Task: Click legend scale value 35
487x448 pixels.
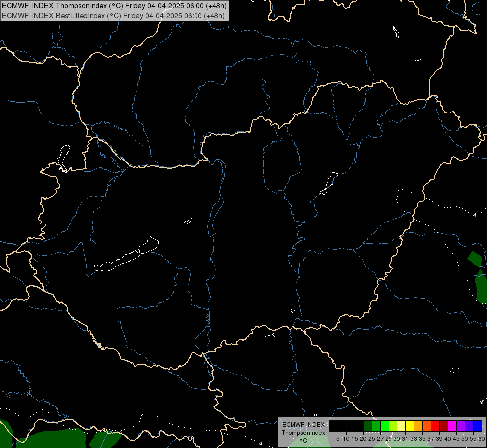Action: pyautogui.click(x=422, y=439)
